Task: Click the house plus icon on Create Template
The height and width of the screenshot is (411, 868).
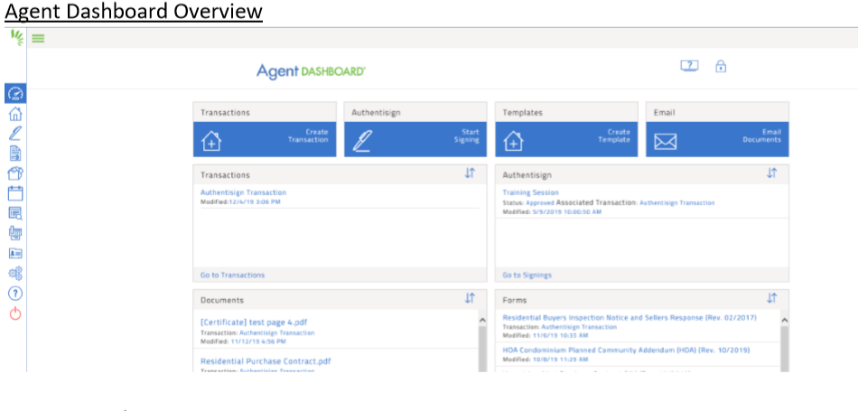Action: [x=513, y=141]
